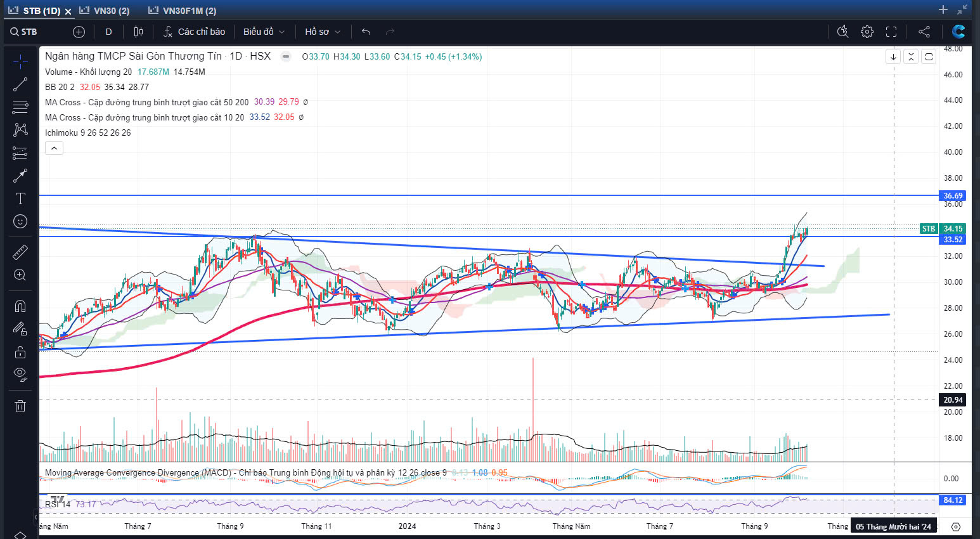The width and height of the screenshot is (980, 539).
Task: Hide all drawings with eye icon
Action: point(20,375)
